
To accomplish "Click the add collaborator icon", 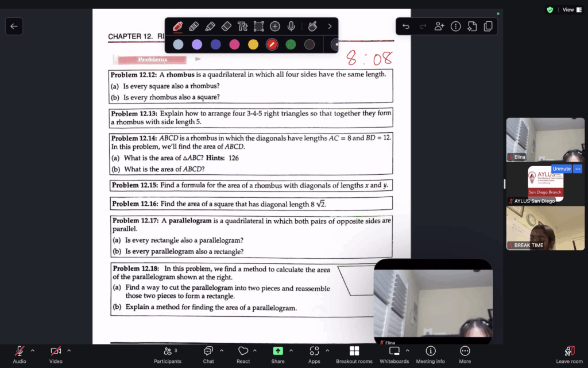I will pos(439,26).
